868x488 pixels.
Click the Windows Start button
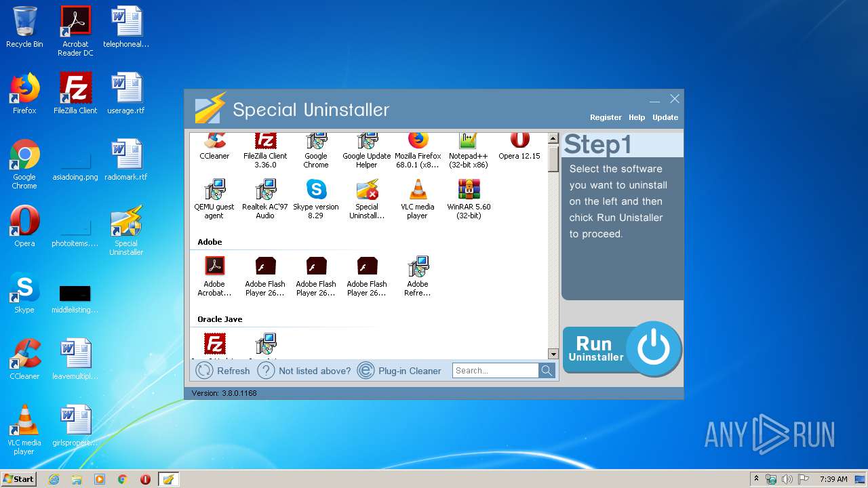tap(18, 479)
